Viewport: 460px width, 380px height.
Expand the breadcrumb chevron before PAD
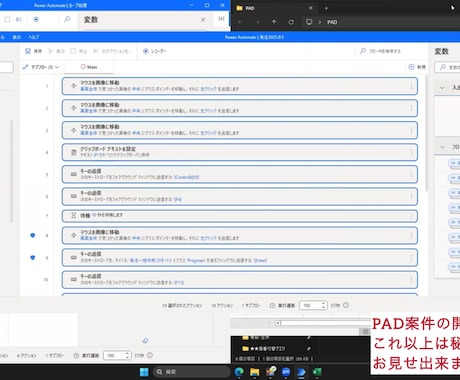pos(320,22)
